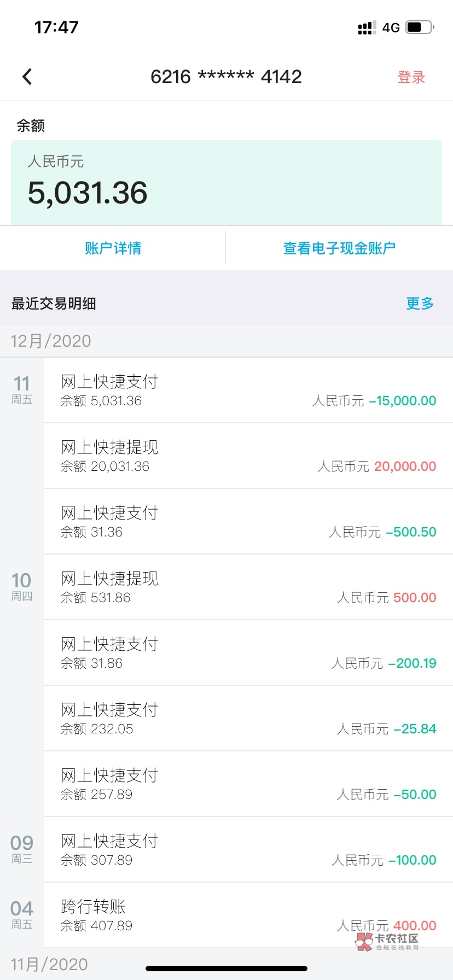This screenshot has height=980, width=453.
Task: Select the -50.00 payment transaction
Action: (248, 784)
